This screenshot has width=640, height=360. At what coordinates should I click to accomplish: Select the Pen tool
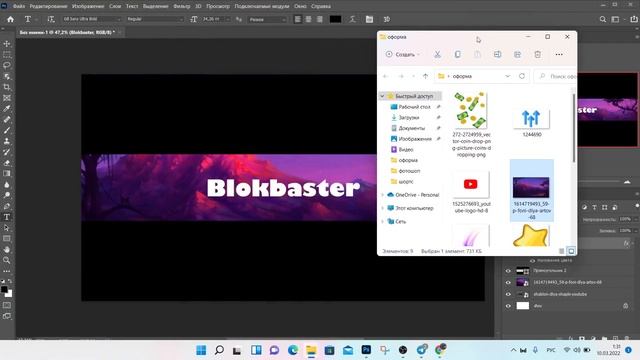pos(7,206)
